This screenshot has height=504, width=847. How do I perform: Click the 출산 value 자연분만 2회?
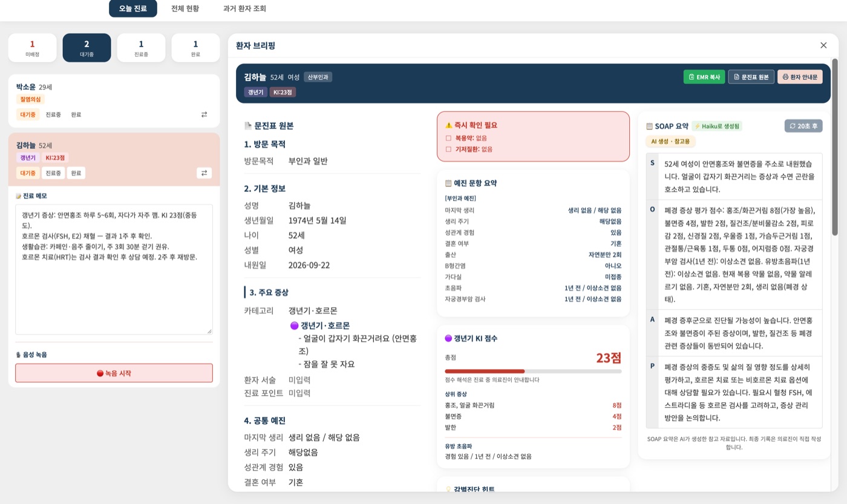coord(605,255)
